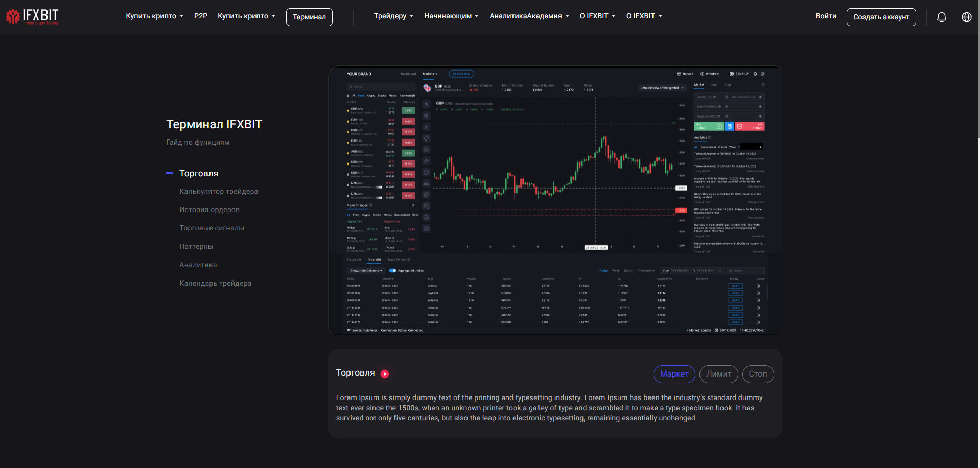Switch to the Маркет tab
The width and height of the screenshot is (980, 468).
[x=674, y=374]
